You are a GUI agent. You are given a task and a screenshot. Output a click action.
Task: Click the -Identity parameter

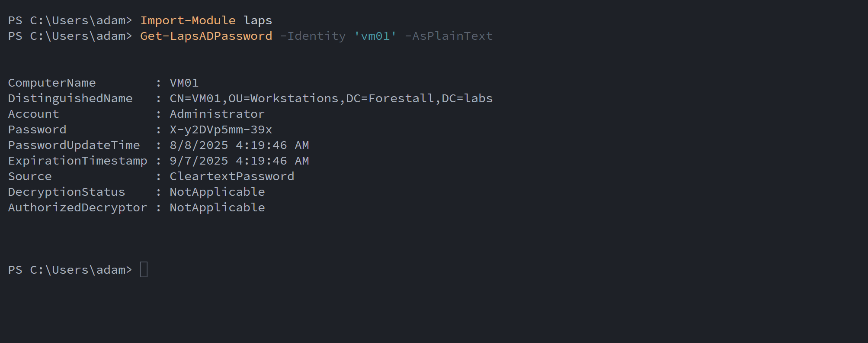pos(313,36)
